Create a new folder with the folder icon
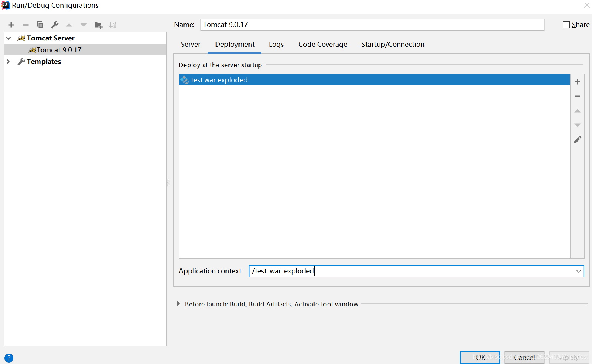The image size is (592, 364). pos(98,25)
